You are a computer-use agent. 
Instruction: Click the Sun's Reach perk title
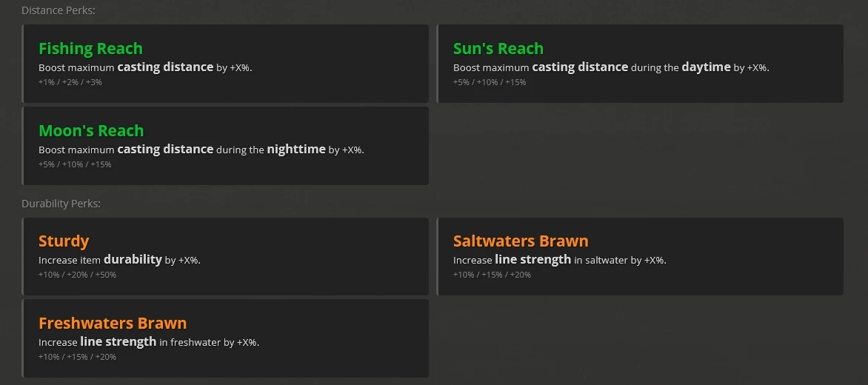coord(498,49)
